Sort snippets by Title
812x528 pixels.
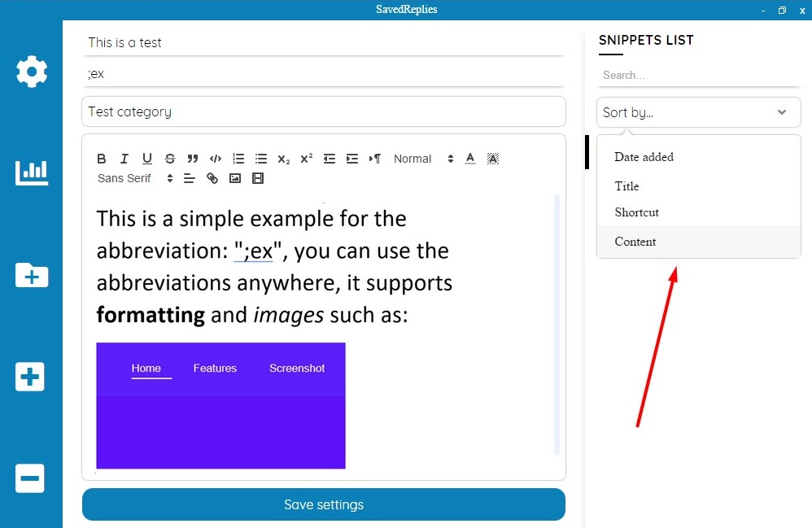(x=699, y=185)
